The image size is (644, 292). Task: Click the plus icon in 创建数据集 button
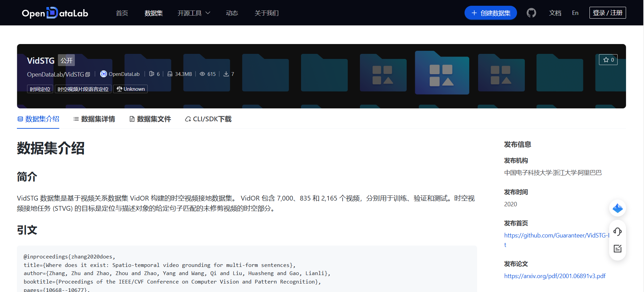pos(474,13)
